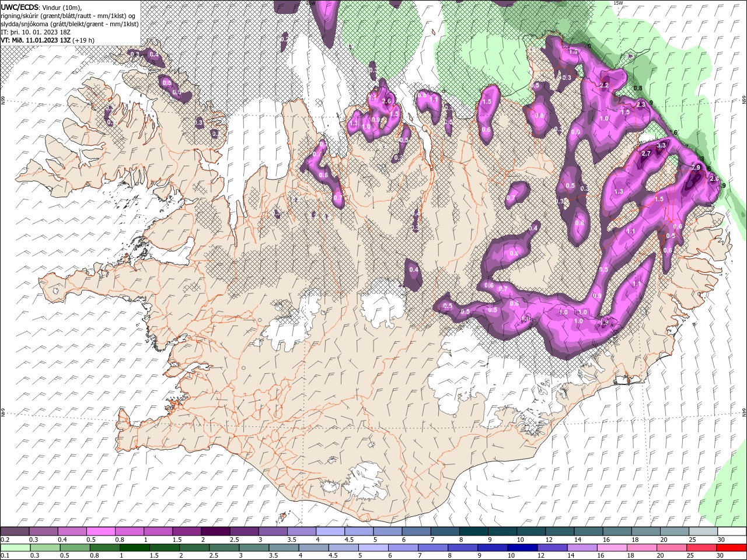Pick the first dark purple 0.2 swatch in upper legend
This screenshot has width=747, height=560.
coord(15,531)
